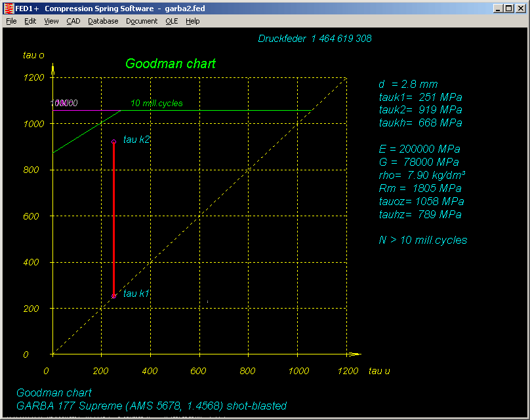Open the Document menu

coord(142,21)
